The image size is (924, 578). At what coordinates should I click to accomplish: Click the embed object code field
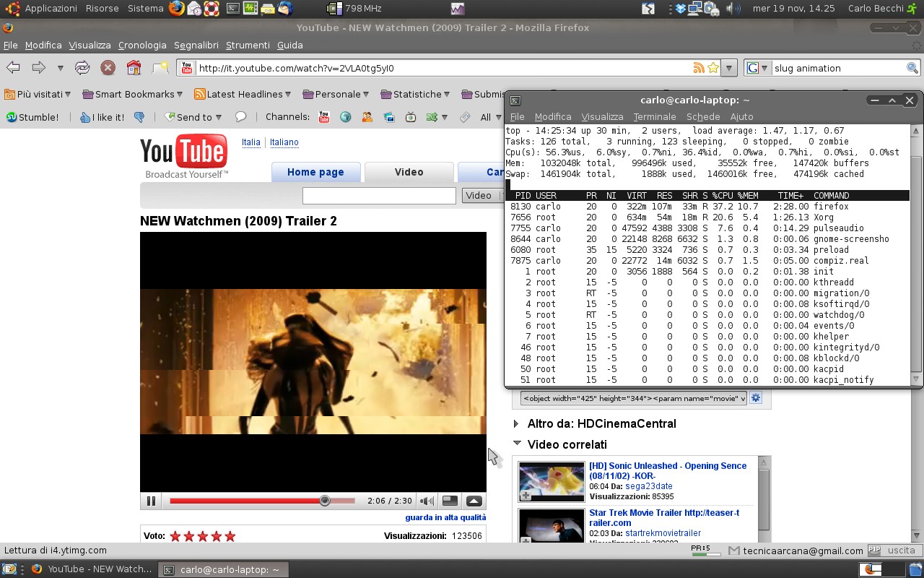(634, 398)
